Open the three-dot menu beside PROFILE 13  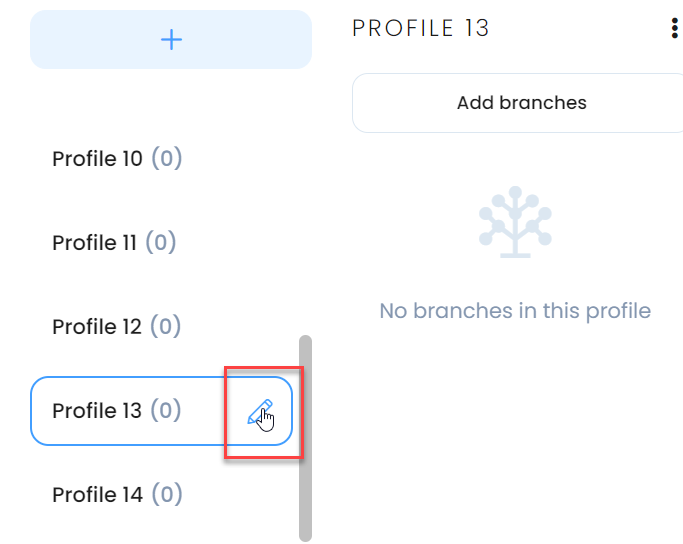(x=674, y=28)
